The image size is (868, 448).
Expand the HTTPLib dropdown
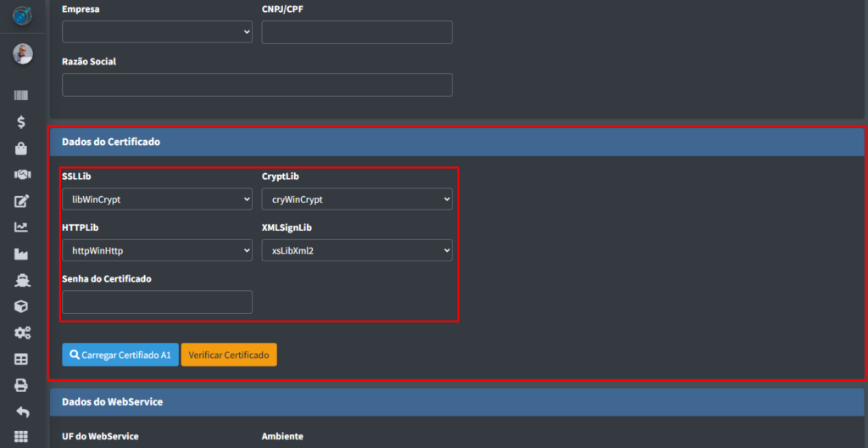click(x=157, y=250)
